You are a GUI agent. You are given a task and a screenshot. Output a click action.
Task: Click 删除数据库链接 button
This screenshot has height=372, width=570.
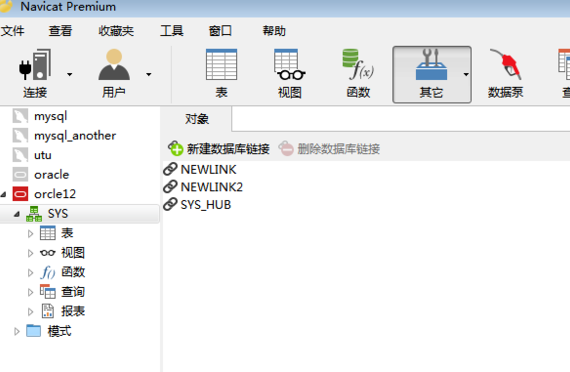(x=329, y=149)
